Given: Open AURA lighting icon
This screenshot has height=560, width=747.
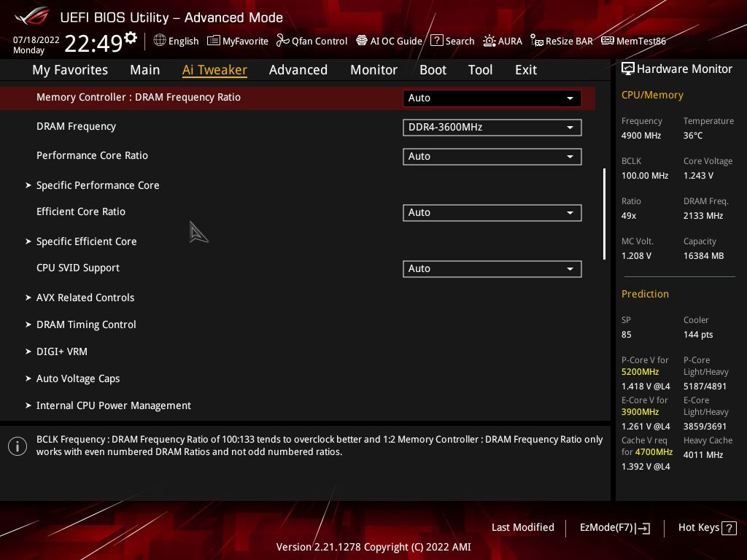Looking at the screenshot, I should tap(489, 41).
